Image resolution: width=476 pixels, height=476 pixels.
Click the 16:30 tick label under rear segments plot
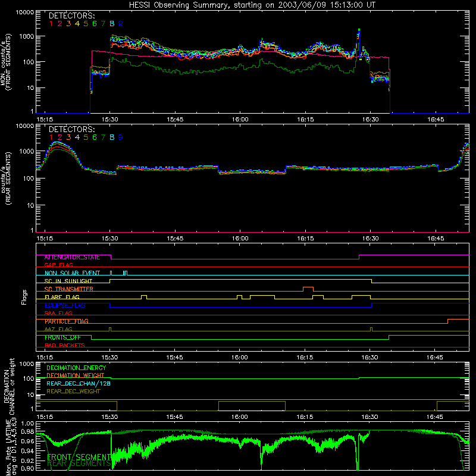pos(370,239)
